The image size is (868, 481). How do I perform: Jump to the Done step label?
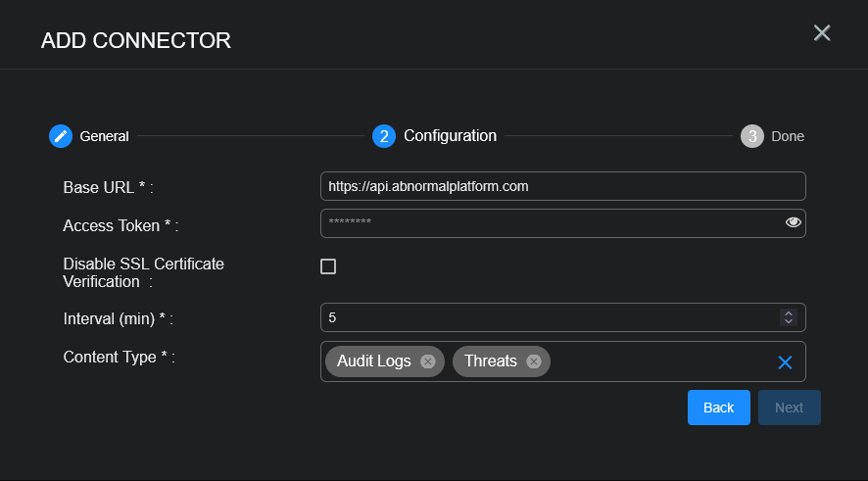(788, 136)
